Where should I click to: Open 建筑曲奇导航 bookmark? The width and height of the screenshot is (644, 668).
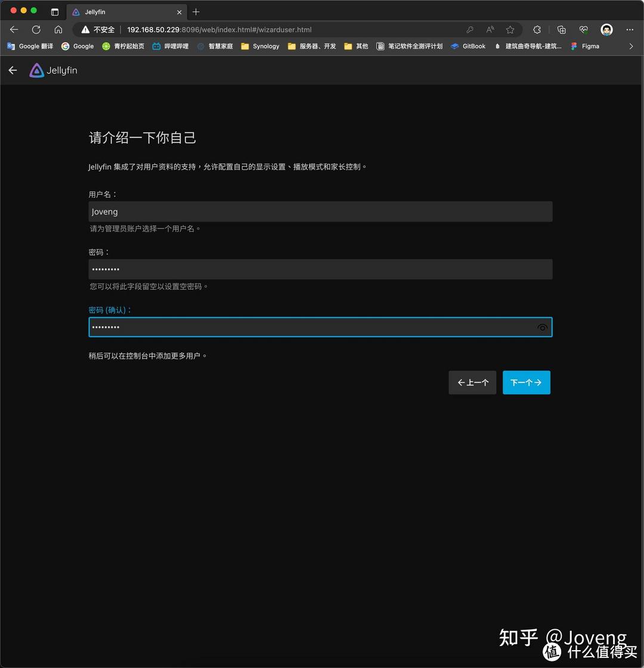[x=528, y=46]
